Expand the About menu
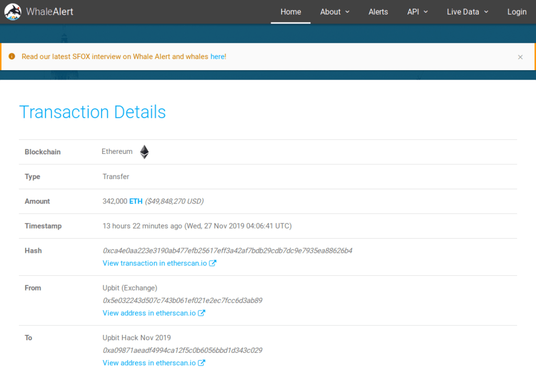The image size is (536, 392). 334,12
